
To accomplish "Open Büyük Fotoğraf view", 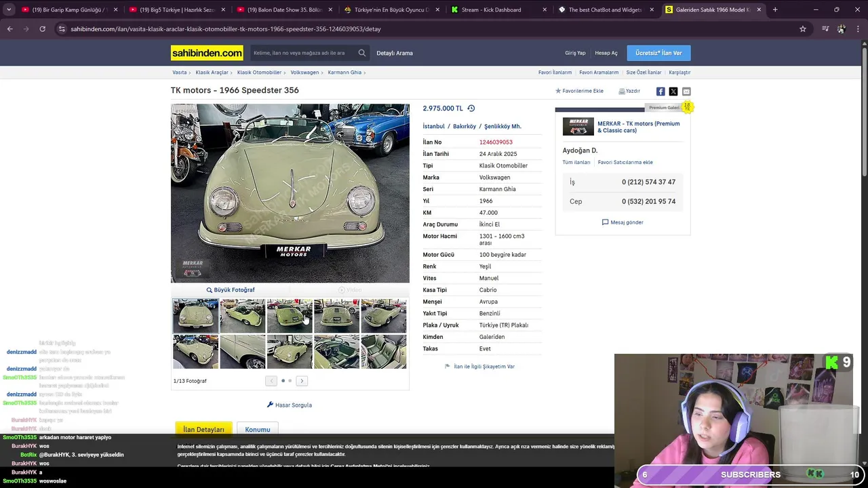I will [x=231, y=290].
